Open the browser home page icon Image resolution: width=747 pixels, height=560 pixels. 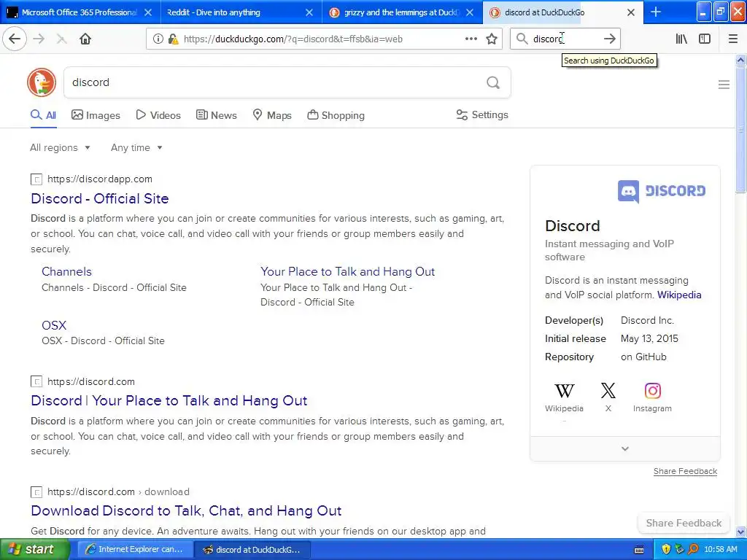[x=85, y=39]
